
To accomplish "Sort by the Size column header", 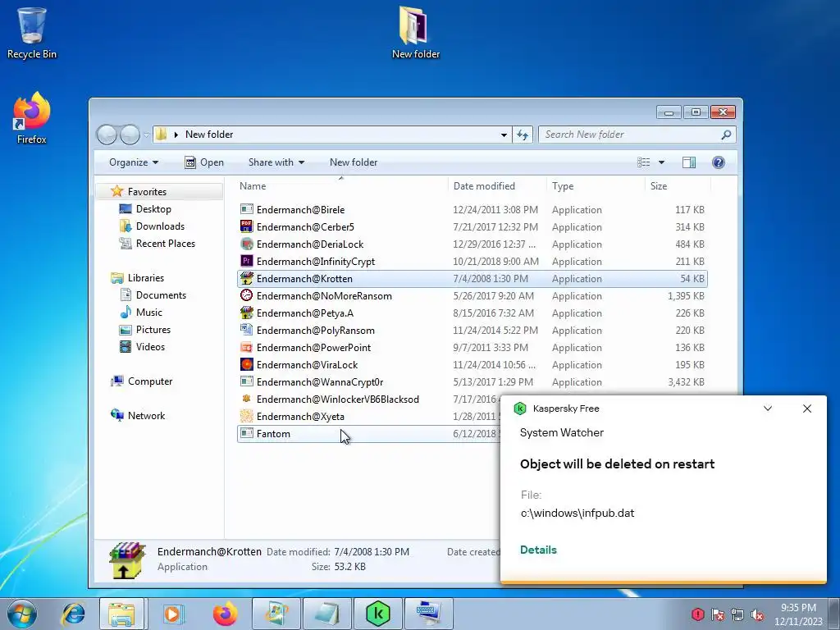I will 678,186.
